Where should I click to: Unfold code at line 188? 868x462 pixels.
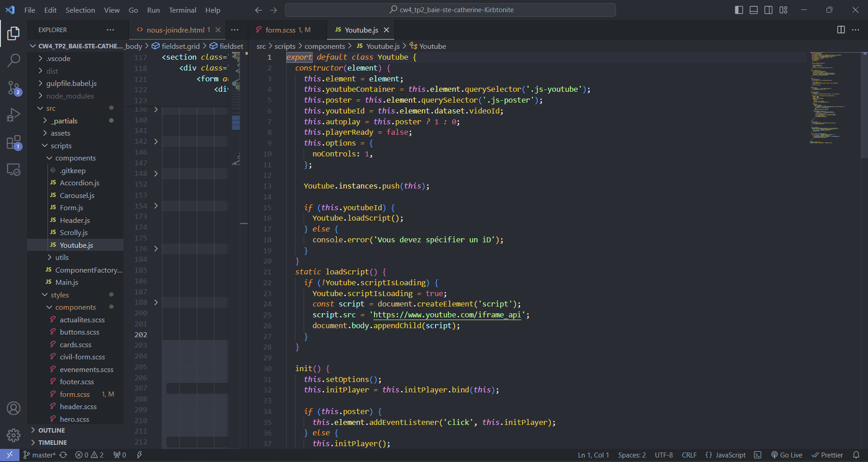156,302
